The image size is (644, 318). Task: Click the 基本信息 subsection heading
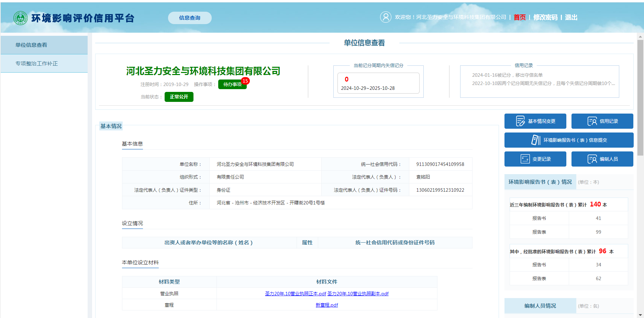coord(132,144)
